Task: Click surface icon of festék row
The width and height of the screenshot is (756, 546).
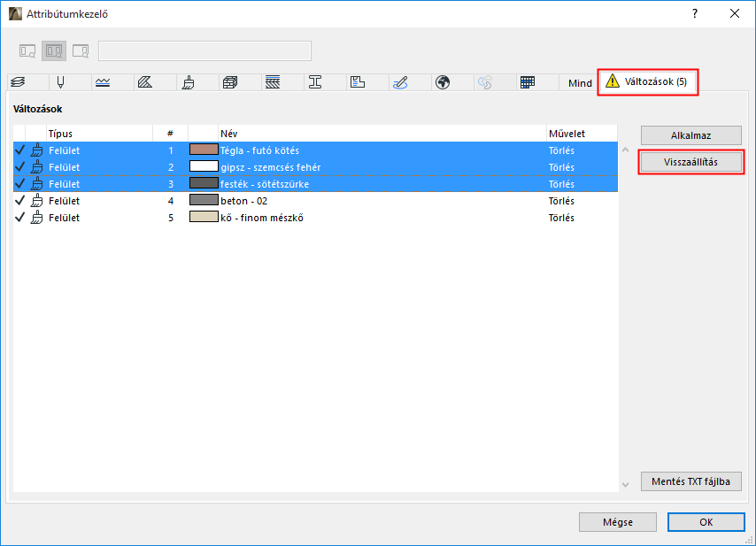Action: click(x=36, y=184)
